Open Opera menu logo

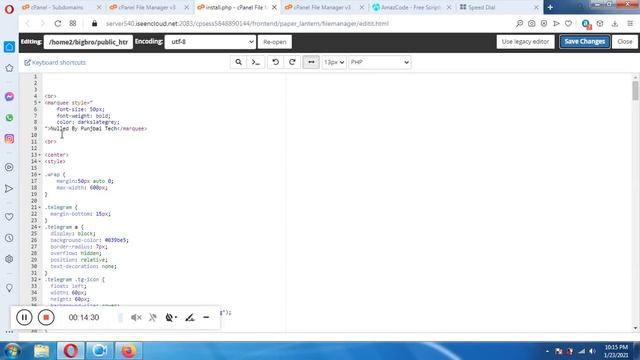click(x=9, y=9)
